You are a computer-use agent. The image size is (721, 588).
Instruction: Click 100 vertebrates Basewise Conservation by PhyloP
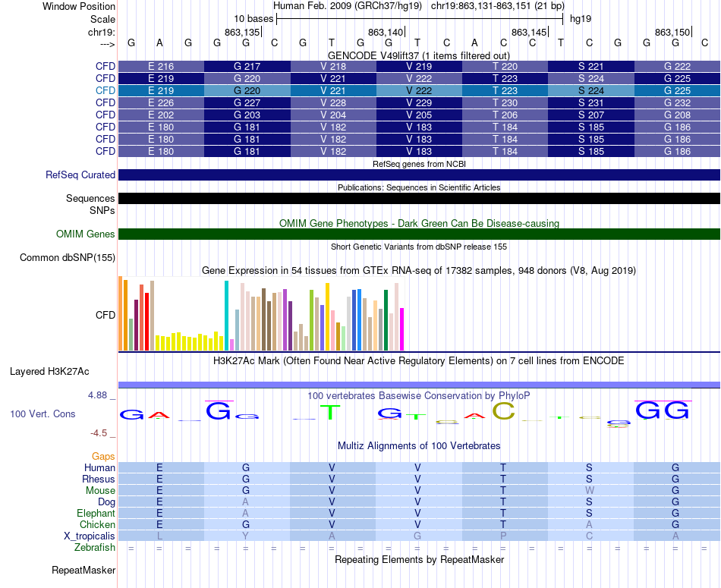point(419,395)
